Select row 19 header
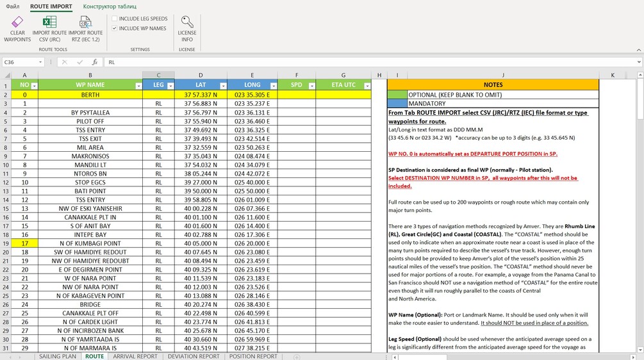644x360 pixels. (6, 243)
